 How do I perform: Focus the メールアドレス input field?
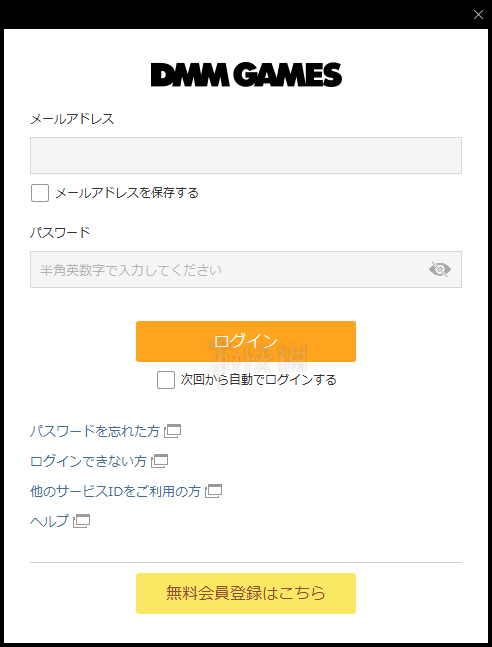point(246,156)
